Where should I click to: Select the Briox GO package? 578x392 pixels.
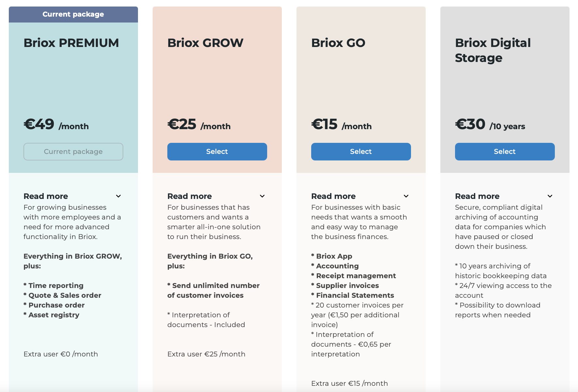pyautogui.click(x=361, y=152)
